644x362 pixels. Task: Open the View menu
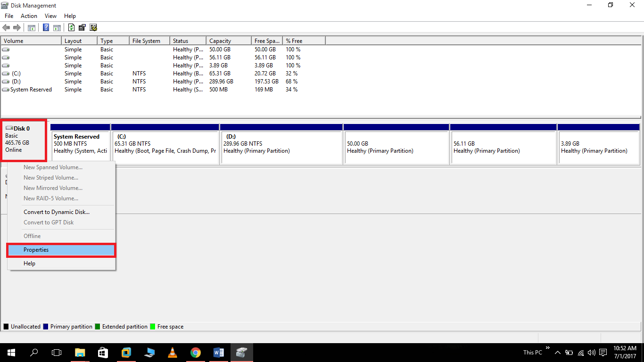[50, 16]
